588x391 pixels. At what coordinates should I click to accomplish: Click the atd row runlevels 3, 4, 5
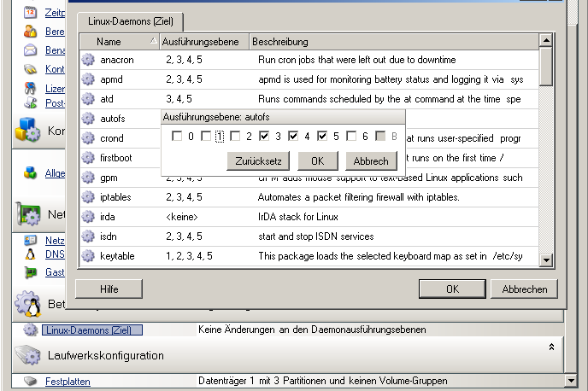pos(179,99)
